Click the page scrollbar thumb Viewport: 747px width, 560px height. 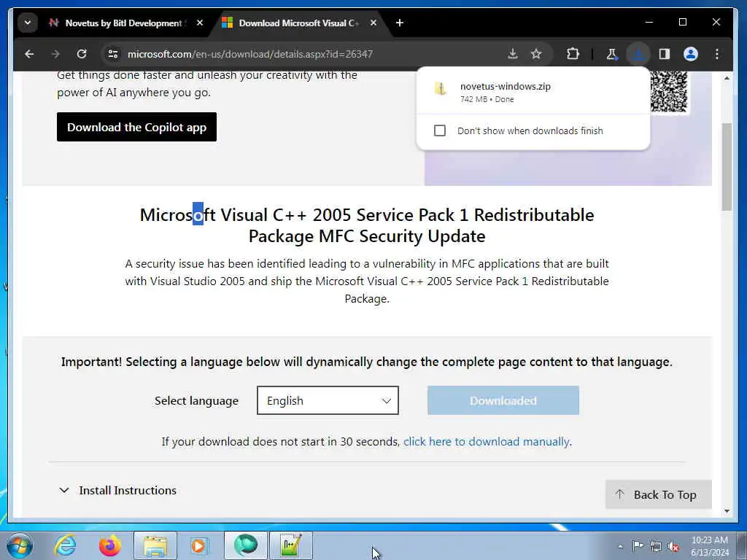click(727, 167)
